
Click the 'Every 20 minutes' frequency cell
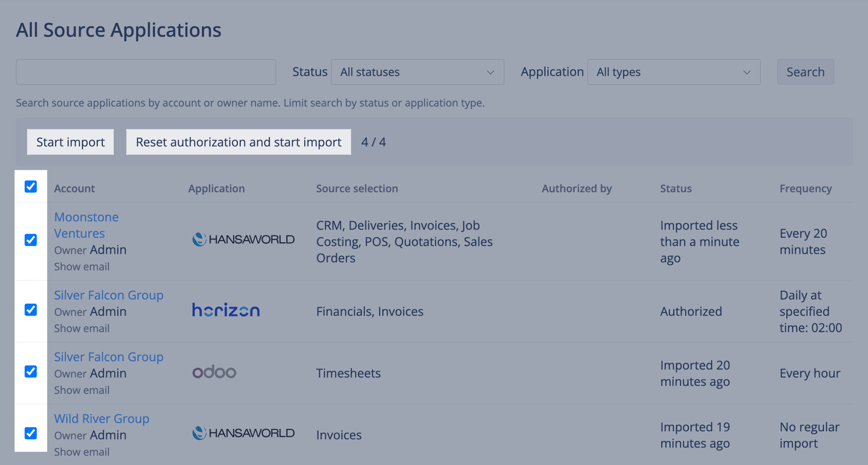(x=803, y=242)
